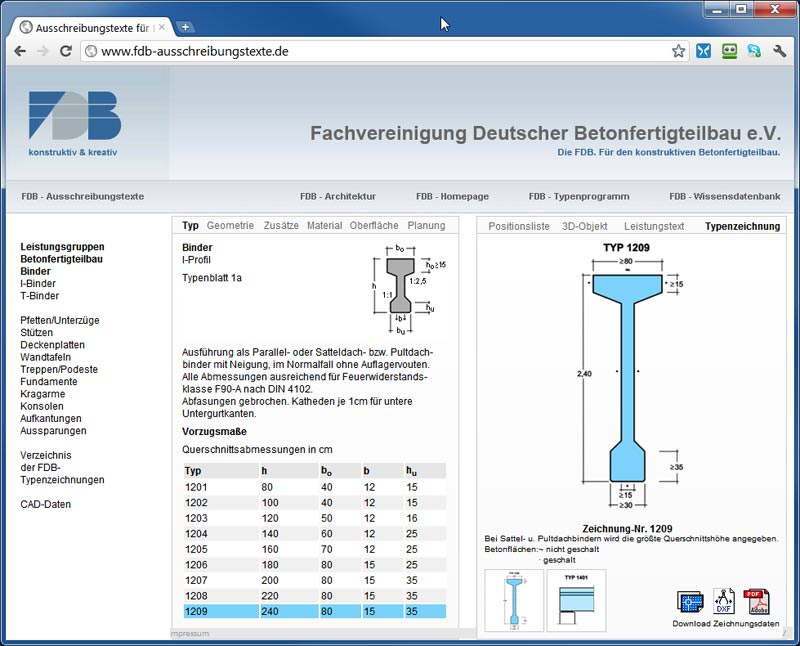This screenshot has width=800, height=646.
Task: Switch to the Planung tab
Action: coord(426,226)
